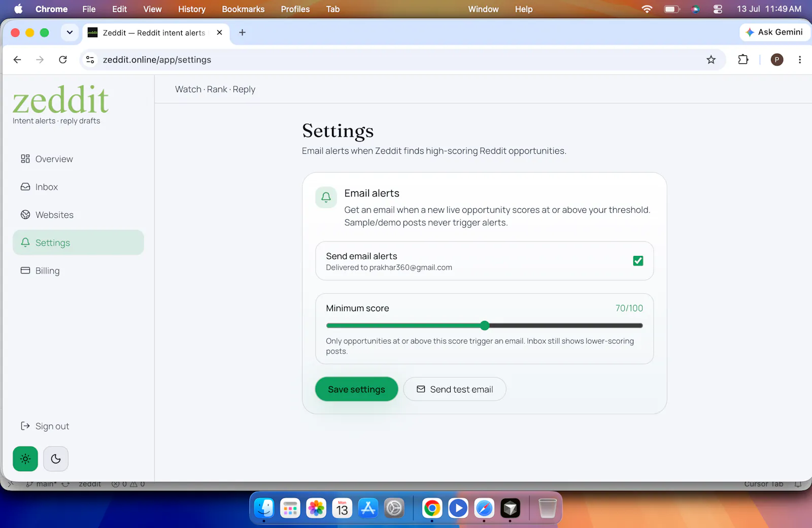Open the Chrome profile avatar P

point(776,60)
